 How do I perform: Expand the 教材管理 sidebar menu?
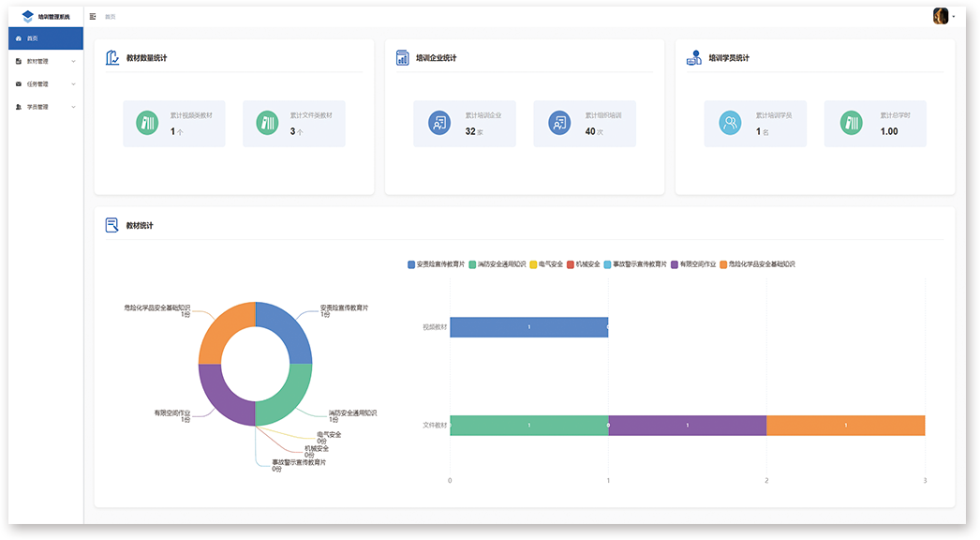45,61
